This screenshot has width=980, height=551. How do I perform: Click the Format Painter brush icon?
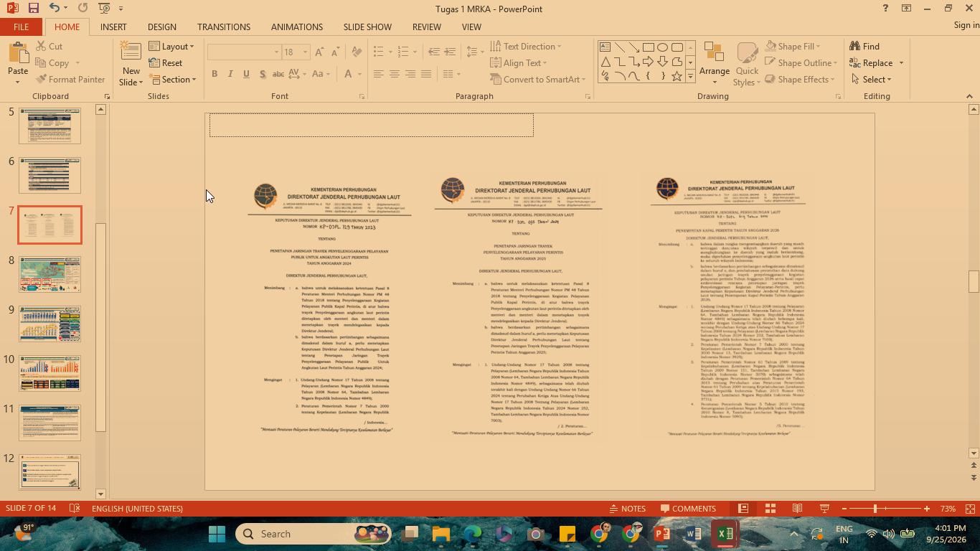(41, 80)
